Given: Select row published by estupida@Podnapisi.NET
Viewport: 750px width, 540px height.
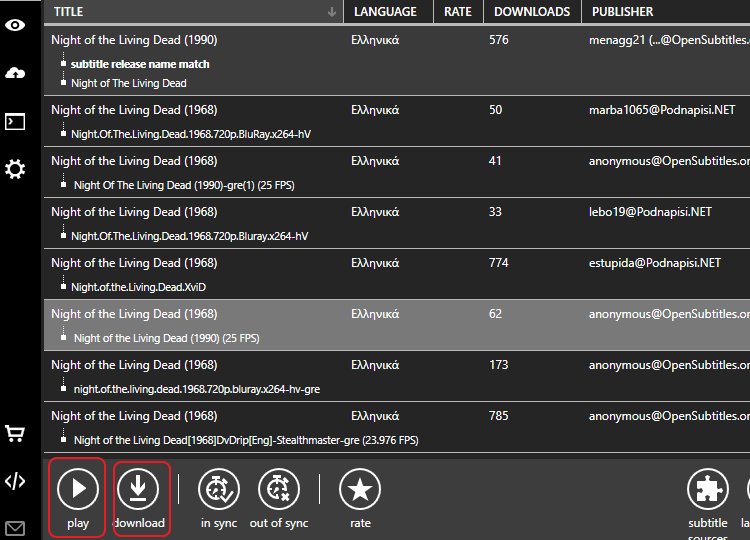Looking at the screenshot, I should (x=397, y=274).
